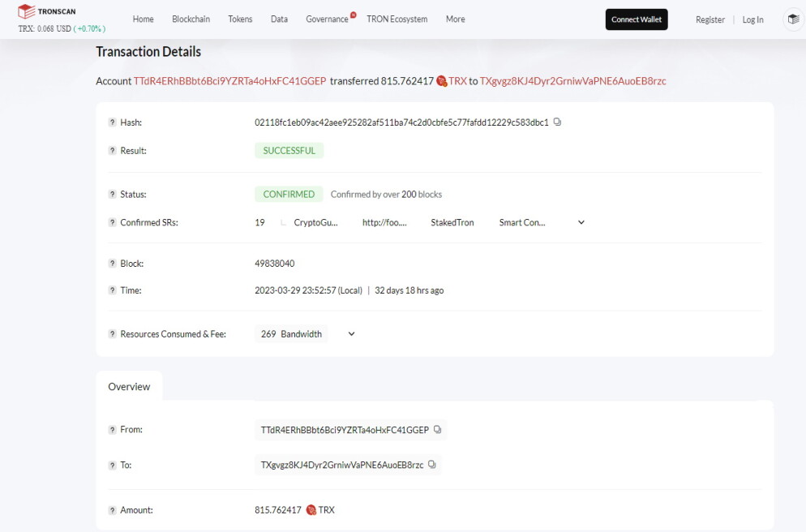Viewport: 806px width, 532px height.
Task: Click TRX token icon in Amount row
Action: coord(311,510)
